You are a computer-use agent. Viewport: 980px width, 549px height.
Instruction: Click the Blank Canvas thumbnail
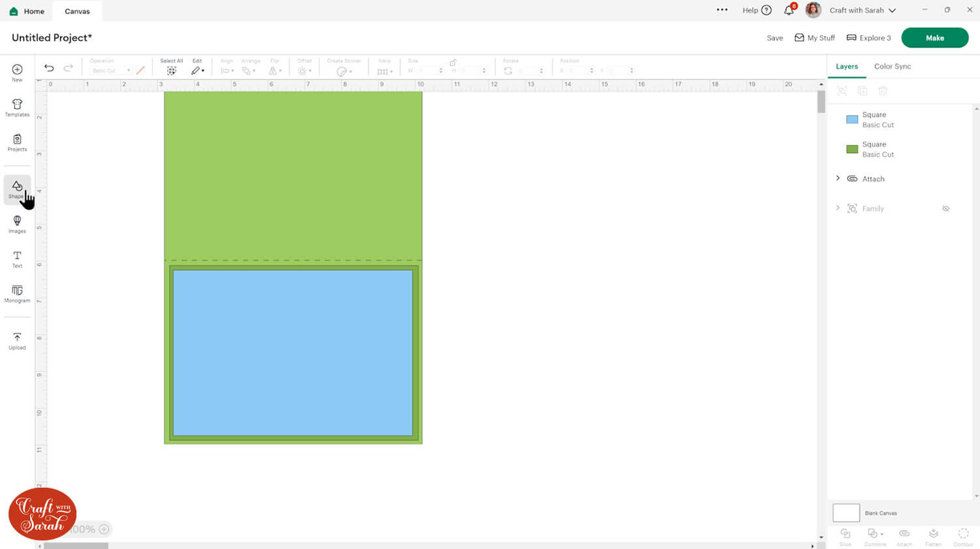(846, 512)
